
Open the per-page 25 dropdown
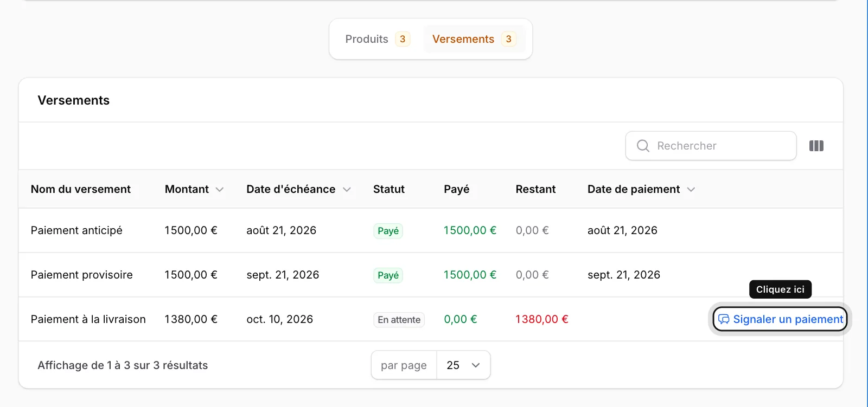pyautogui.click(x=463, y=365)
